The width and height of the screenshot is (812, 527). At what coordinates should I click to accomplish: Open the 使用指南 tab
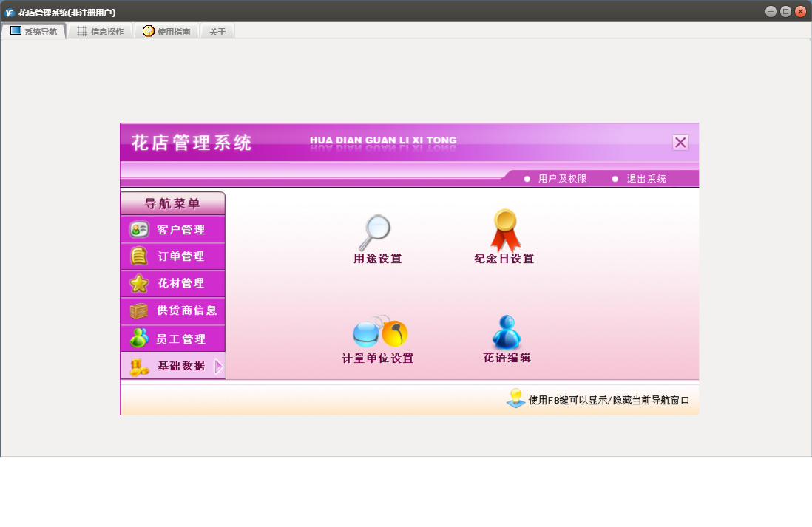[166, 31]
